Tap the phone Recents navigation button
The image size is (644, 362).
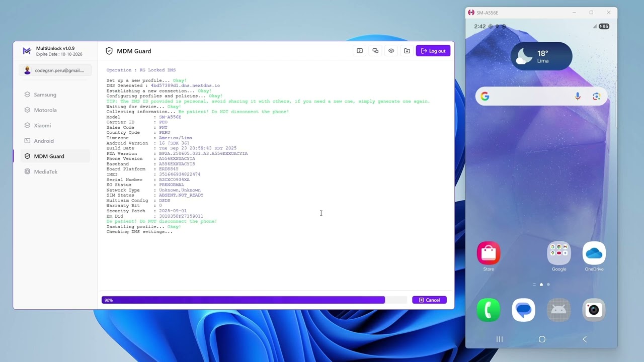pyautogui.click(x=500, y=339)
